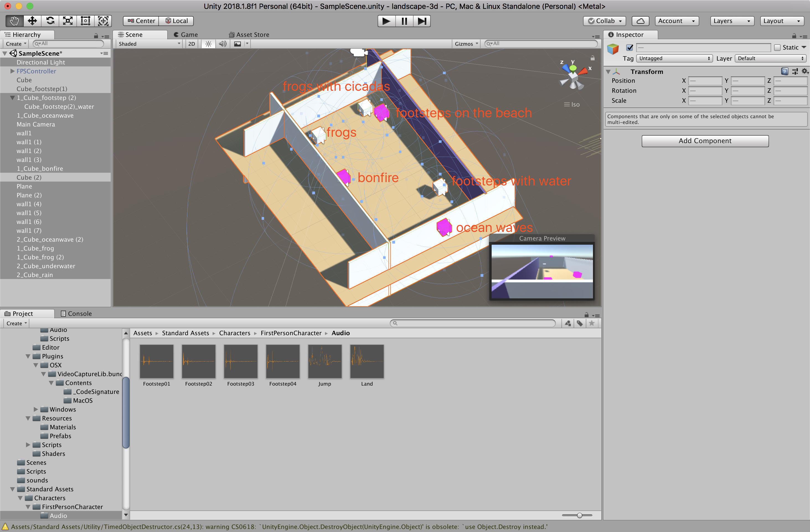The height and width of the screenshot is (532, 810).
Task: Toggle 2D scene view mode
Action: click(192, 44)
